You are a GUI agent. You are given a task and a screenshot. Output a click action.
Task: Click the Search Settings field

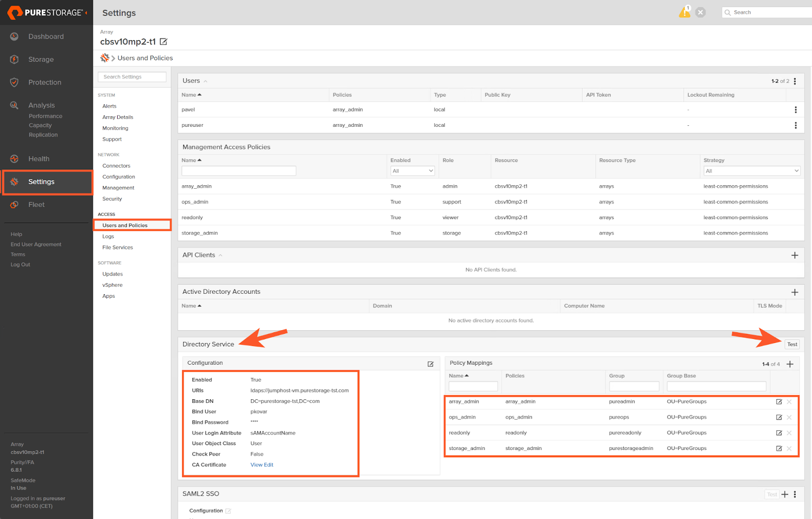(x=132, y=77)
